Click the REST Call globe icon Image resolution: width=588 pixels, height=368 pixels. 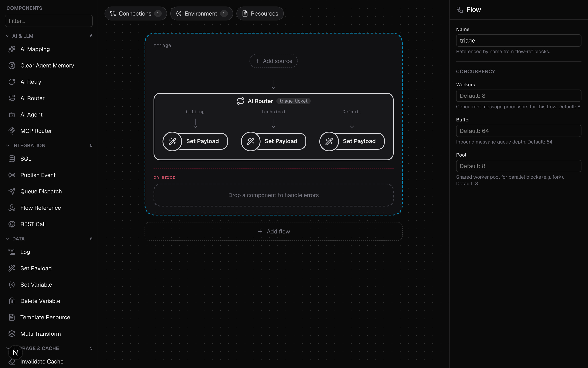coord(12,224)
